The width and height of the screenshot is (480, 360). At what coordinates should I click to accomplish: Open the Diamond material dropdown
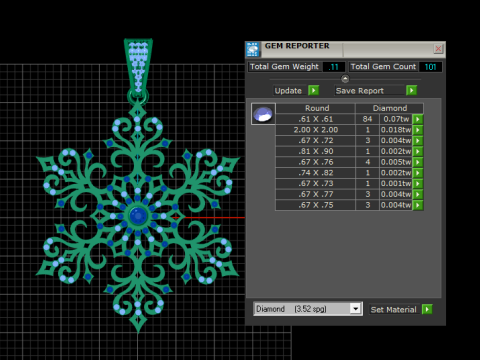[356, 309]
